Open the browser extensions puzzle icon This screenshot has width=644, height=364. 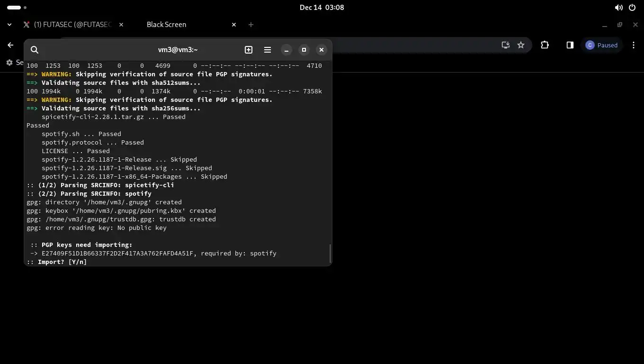[545, 45]
